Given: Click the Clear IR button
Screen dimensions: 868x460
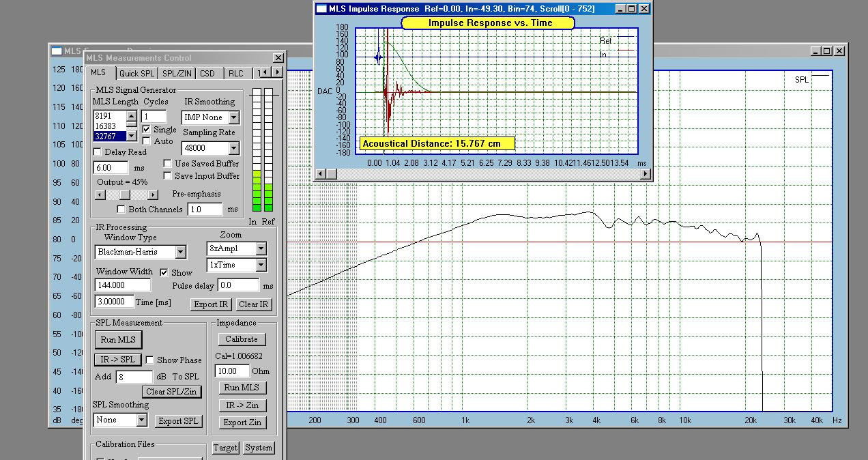Looking at the screenshot, I should tap(253, 304).
